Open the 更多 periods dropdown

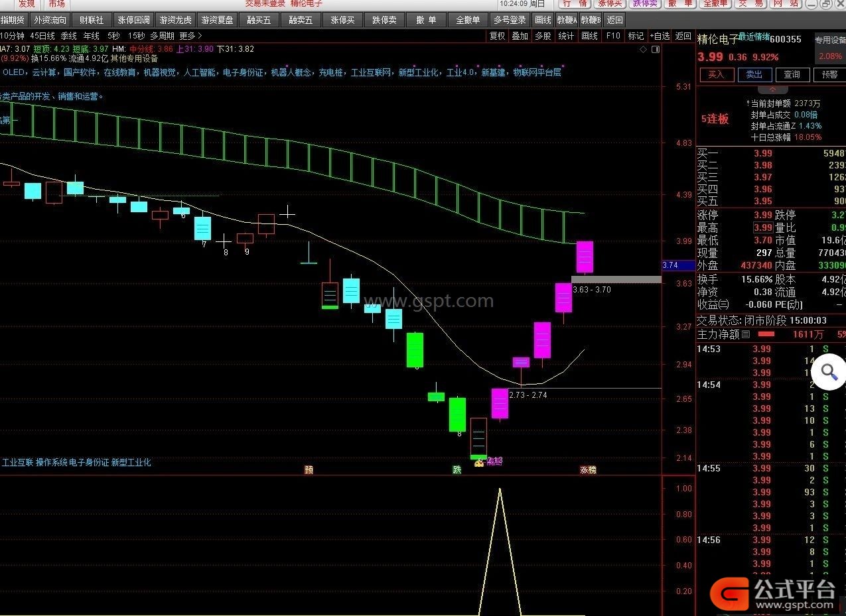[x=191, y=36]
